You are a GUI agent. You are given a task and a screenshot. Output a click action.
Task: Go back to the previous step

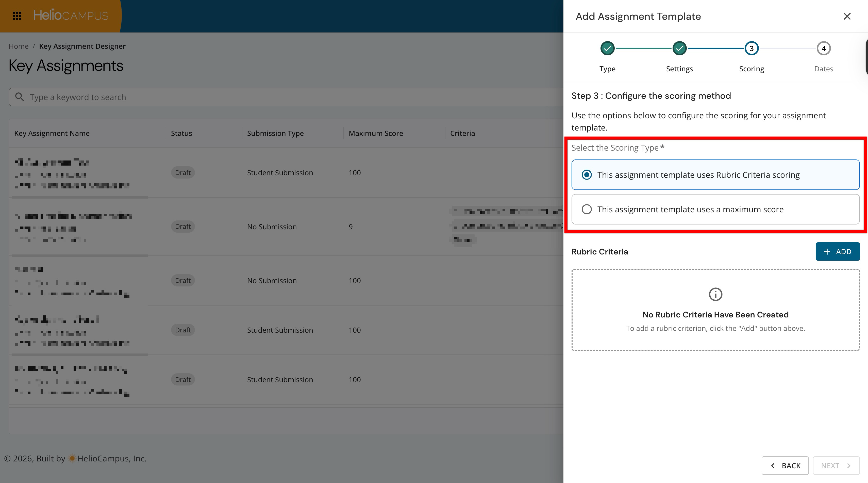click(785, 465)
